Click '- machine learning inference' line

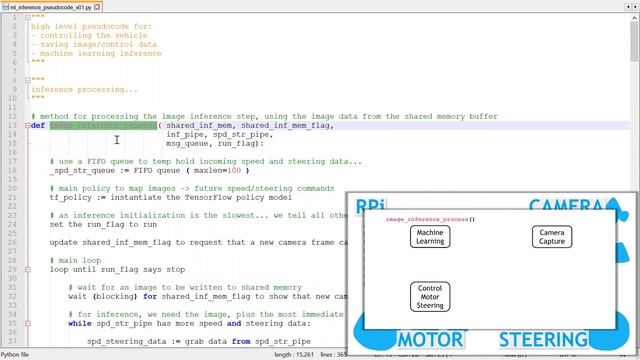pyautogui.click(x=96, y=53)
